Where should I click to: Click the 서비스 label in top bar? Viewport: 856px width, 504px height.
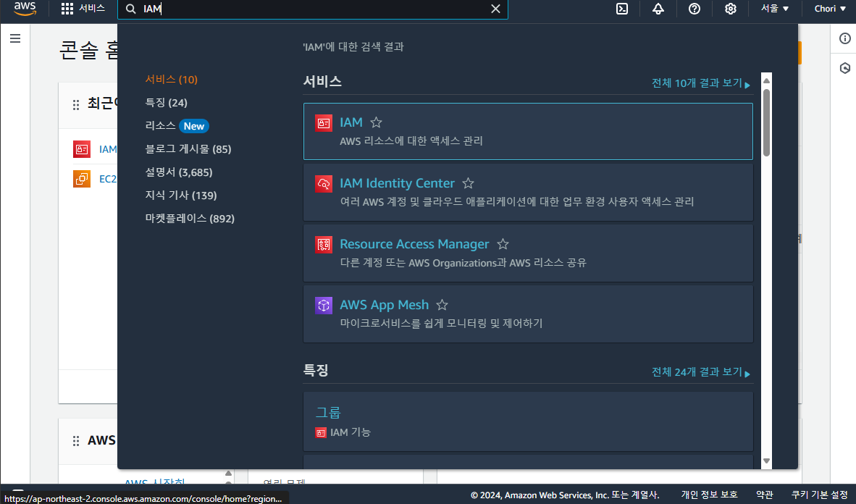tap(92, 9)
